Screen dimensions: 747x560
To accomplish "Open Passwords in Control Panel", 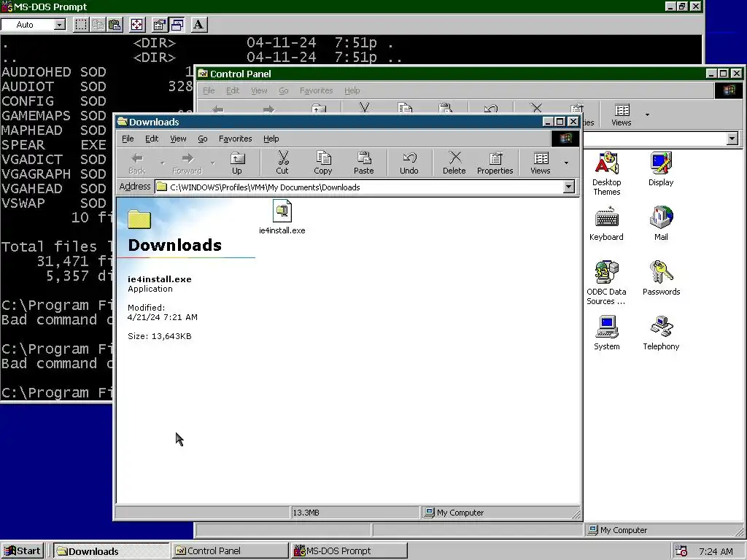I will point(661,278).
